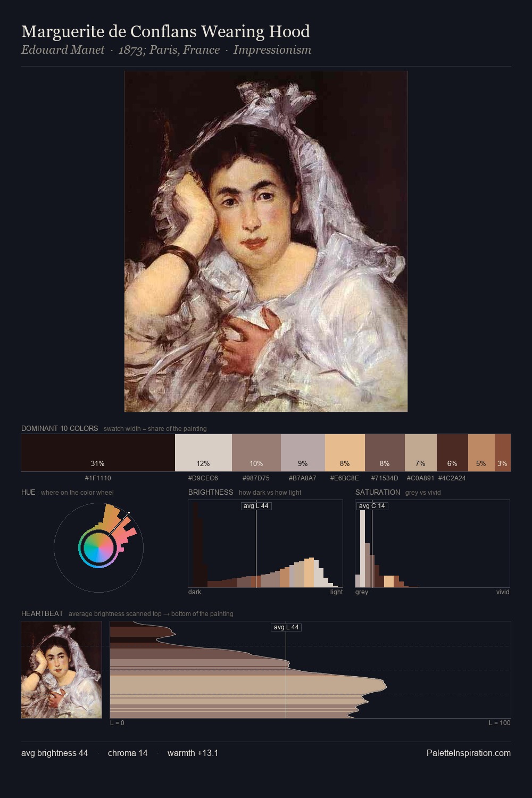Click the 'chroma 14' footer stat
This screenshot has width=532, height=798.
pyautogui.click(x=128, y=753)
